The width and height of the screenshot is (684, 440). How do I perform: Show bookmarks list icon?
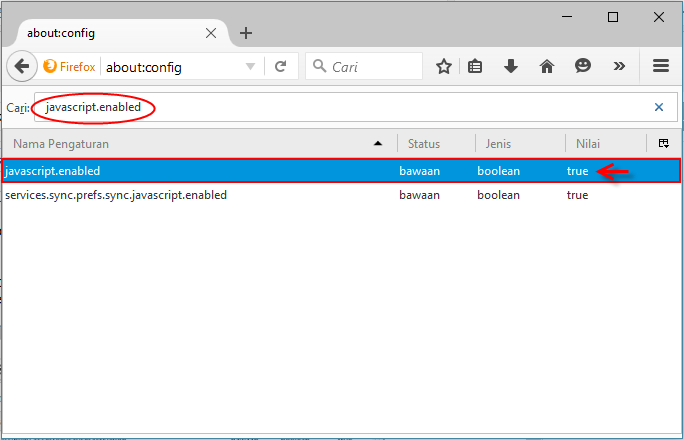pyautogui.click(x=475, y=66)
